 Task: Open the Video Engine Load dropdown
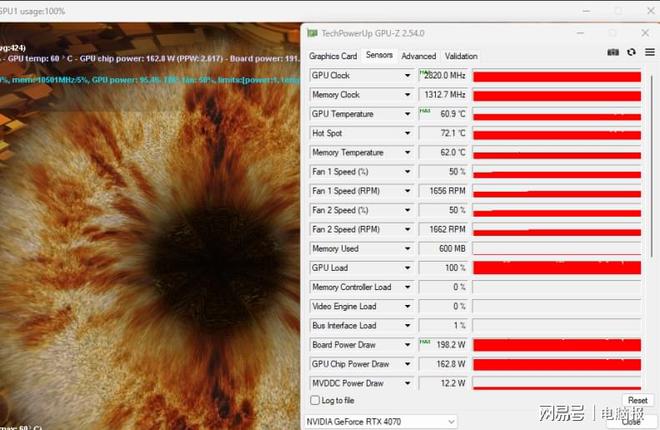pos(407,306)
